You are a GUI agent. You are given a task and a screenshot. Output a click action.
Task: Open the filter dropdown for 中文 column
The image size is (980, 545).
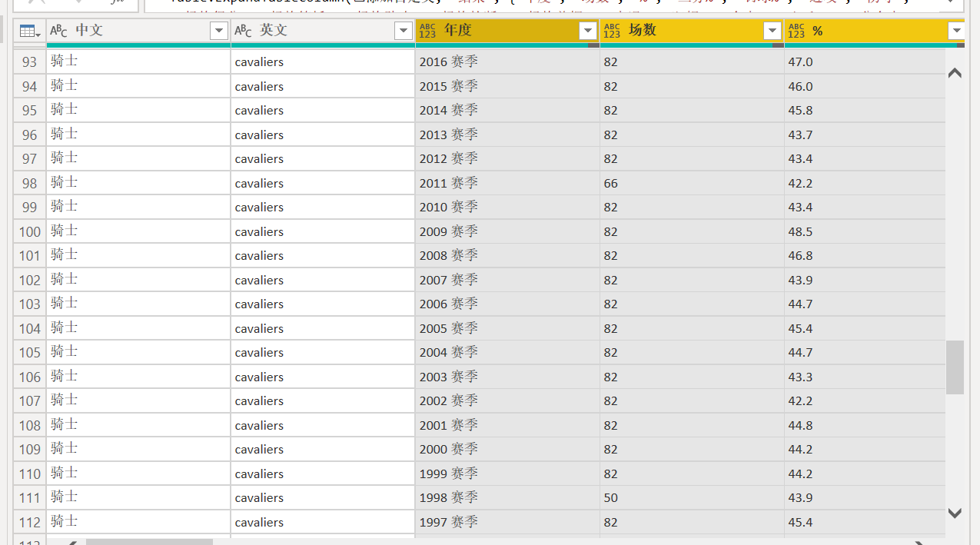tap(219, 31)
